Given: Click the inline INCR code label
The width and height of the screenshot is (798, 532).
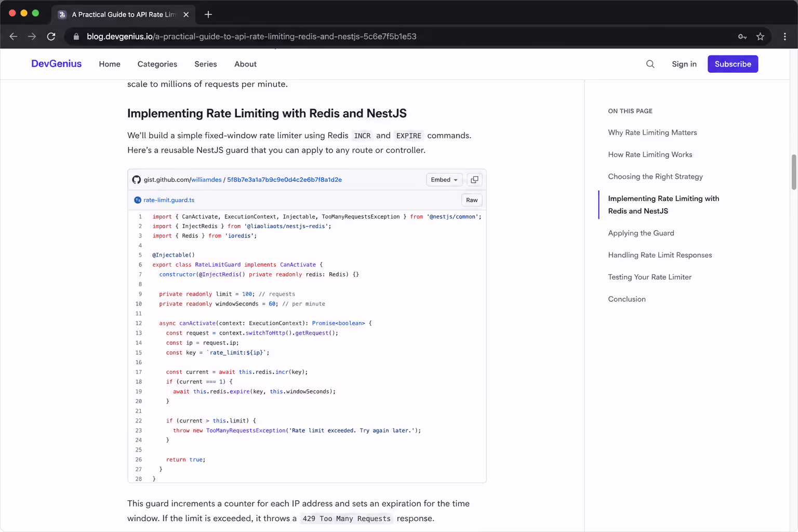Looking at the screenshot, I should point(362,136).
